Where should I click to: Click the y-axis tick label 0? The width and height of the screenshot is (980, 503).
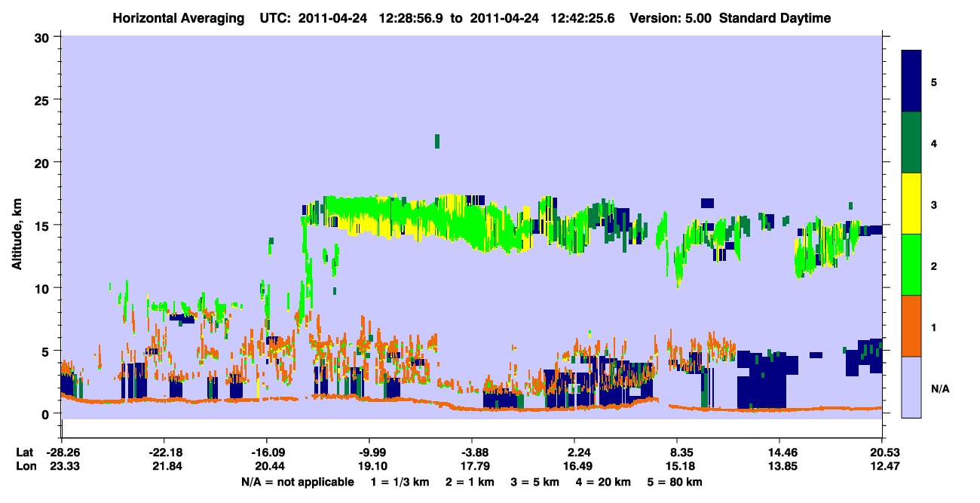pyautogui.click(x=46, y=413)
